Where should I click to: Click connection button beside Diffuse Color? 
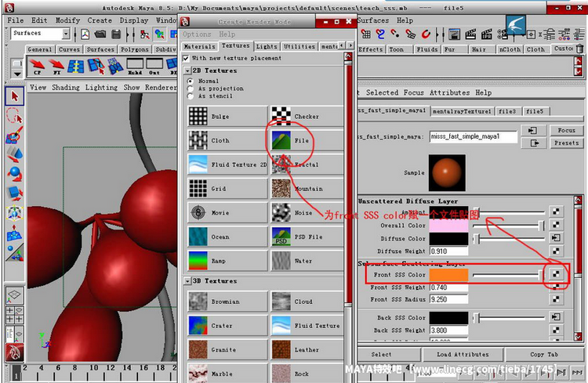point(556,237)
